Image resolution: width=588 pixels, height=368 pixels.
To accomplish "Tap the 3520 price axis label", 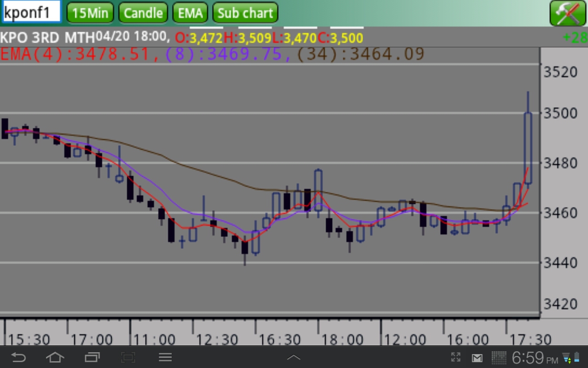I will click(x=560, y=72).
